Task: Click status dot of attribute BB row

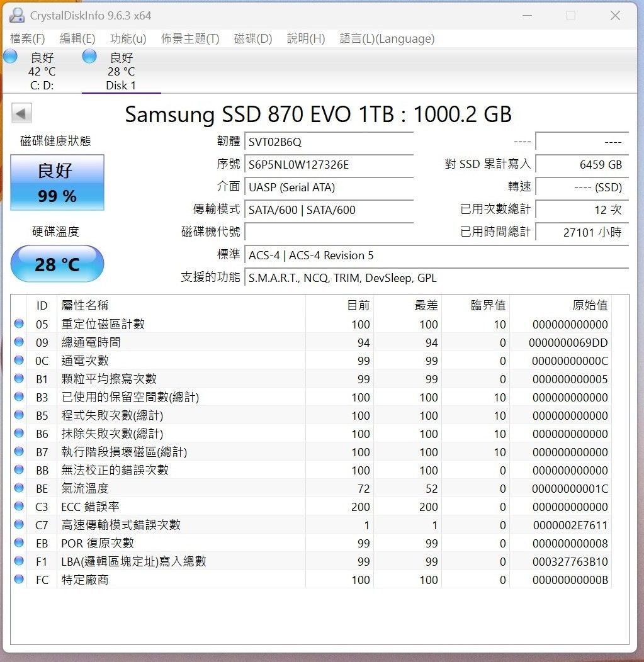Action: coord(19,470)
